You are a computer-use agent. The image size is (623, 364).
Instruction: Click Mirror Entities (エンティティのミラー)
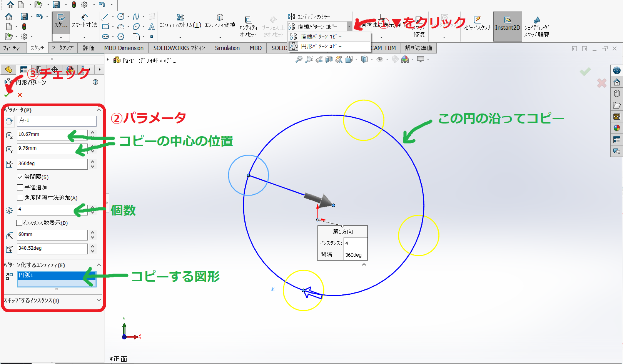(309, 17)
